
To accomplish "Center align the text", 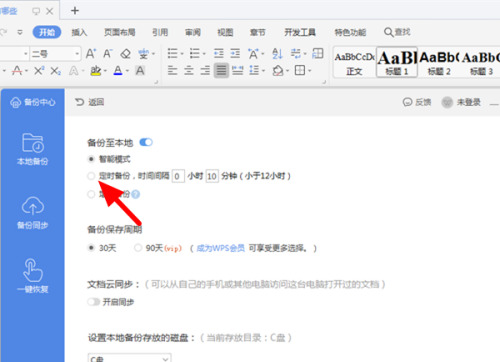I will (189, 70).
